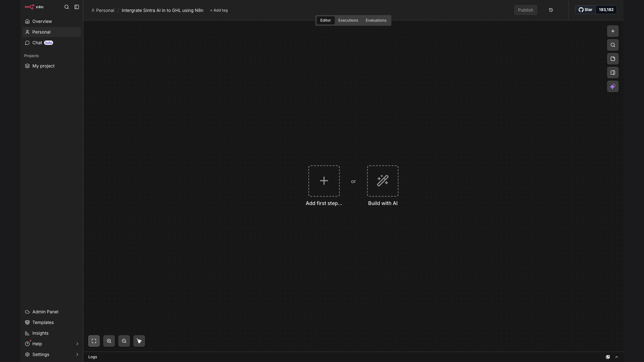The image size is (644, 362).
Task: Switch to the Executions tab
Action: tap(348, 20)
